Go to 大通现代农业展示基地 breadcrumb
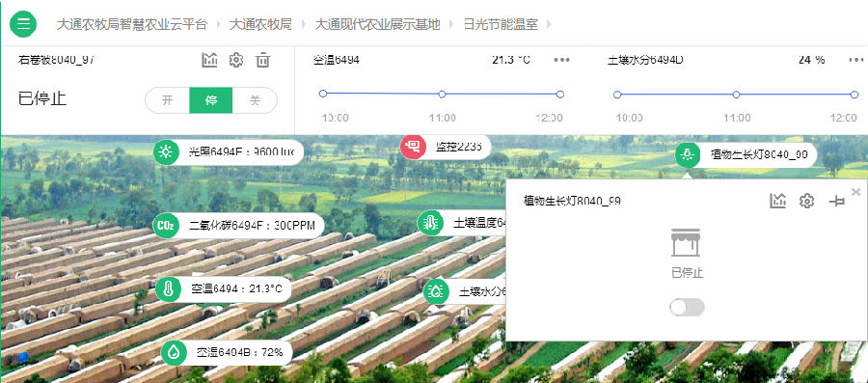The width and height of the screenshot is (868, 383). [377, 24]
